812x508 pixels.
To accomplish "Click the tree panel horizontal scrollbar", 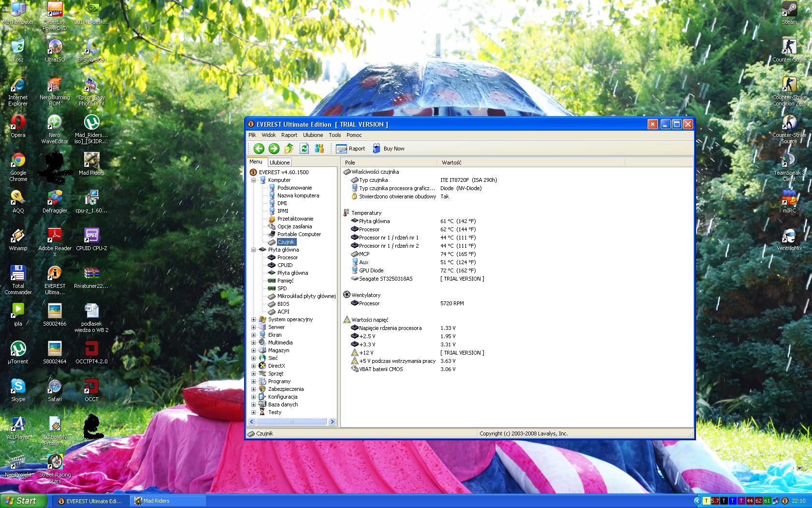I will 291,422.
